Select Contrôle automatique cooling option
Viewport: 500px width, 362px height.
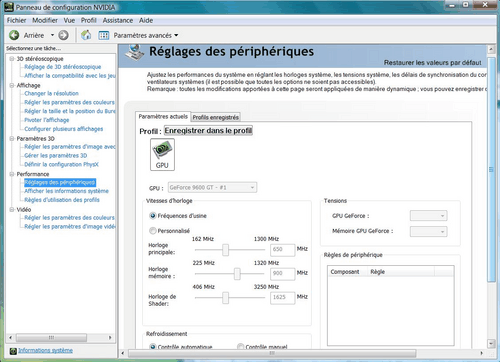[x=153, y=347]
